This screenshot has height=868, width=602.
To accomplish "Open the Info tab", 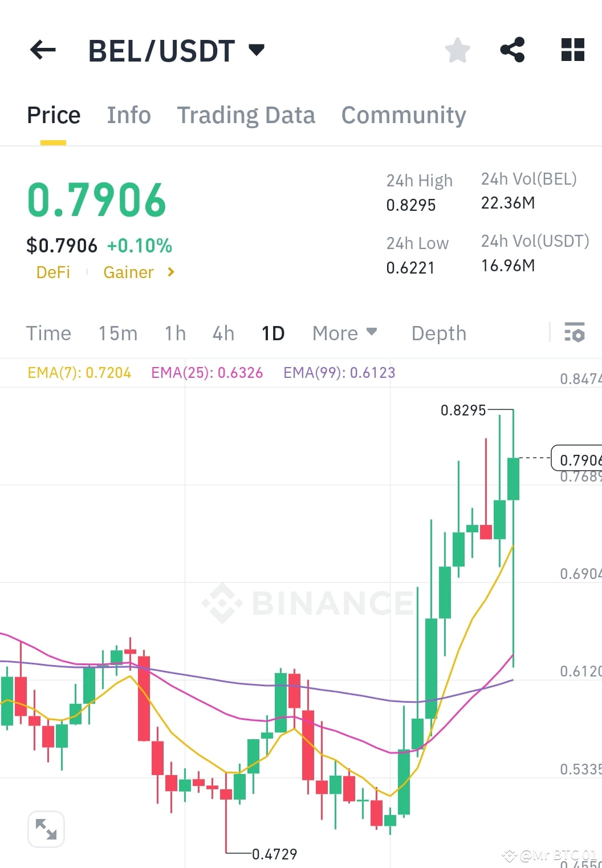I will click(128, 115).
